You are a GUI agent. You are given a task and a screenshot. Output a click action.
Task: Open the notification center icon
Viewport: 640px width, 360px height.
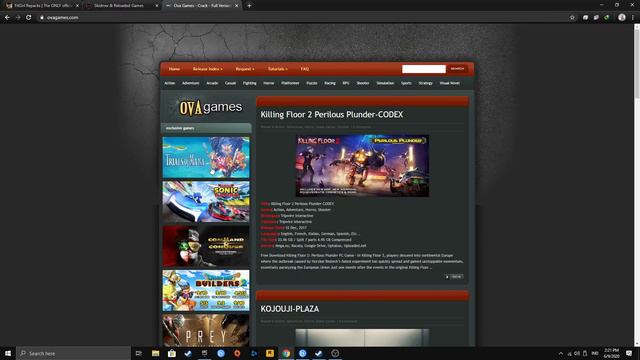point(629,353)
